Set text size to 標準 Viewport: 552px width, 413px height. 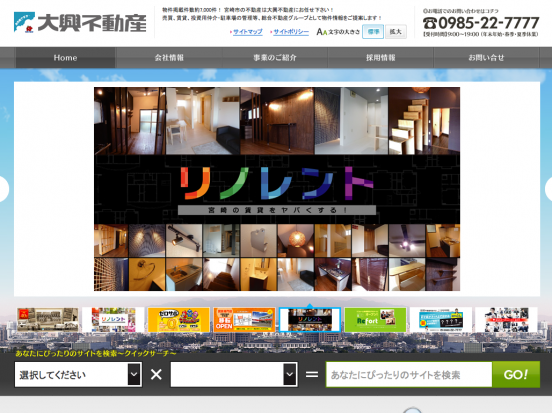coord(373,32)
